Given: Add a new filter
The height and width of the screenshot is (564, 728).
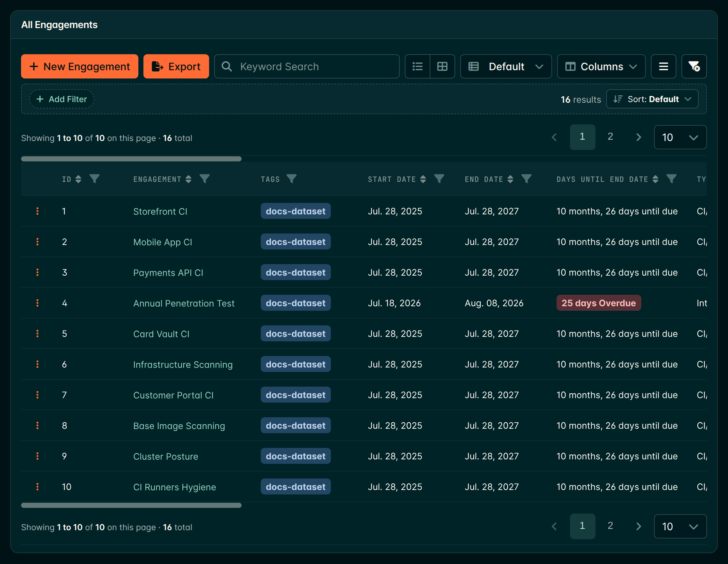Looking at the screenshot, I should tap(62, 99).
